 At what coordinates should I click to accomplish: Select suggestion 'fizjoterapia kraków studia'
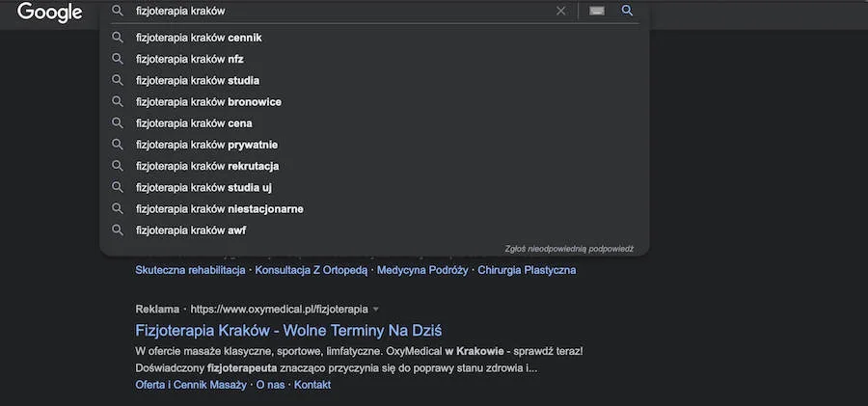pos(197,80)
